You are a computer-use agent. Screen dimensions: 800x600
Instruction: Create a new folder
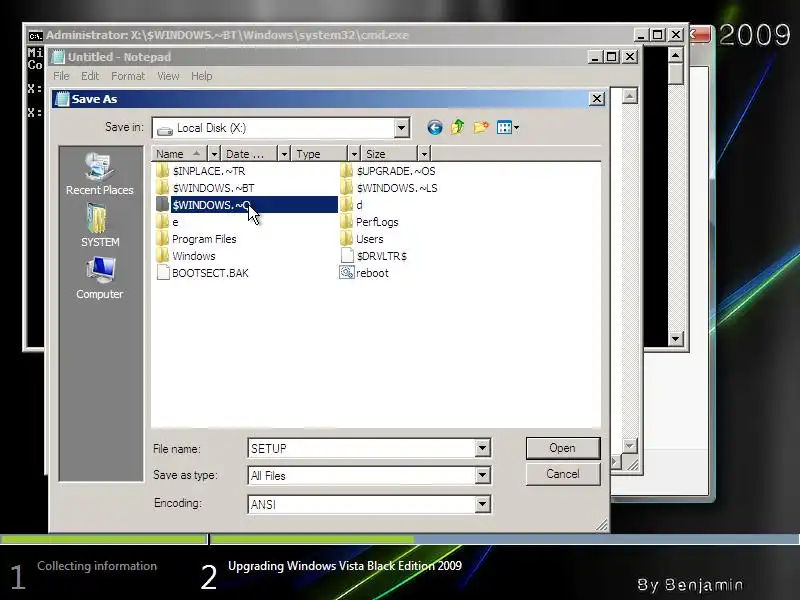coord(481,127)
